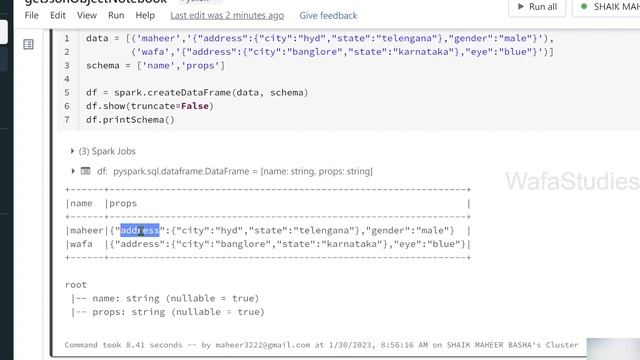Click the 'props' column header in output
This screenshot has width=640, height=360.
coord(123,203)
